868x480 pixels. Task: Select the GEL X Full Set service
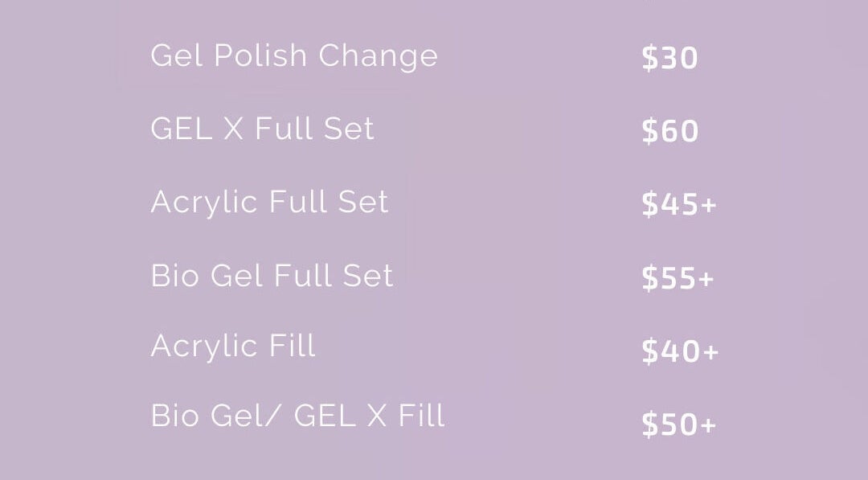[x=262, y=129]
